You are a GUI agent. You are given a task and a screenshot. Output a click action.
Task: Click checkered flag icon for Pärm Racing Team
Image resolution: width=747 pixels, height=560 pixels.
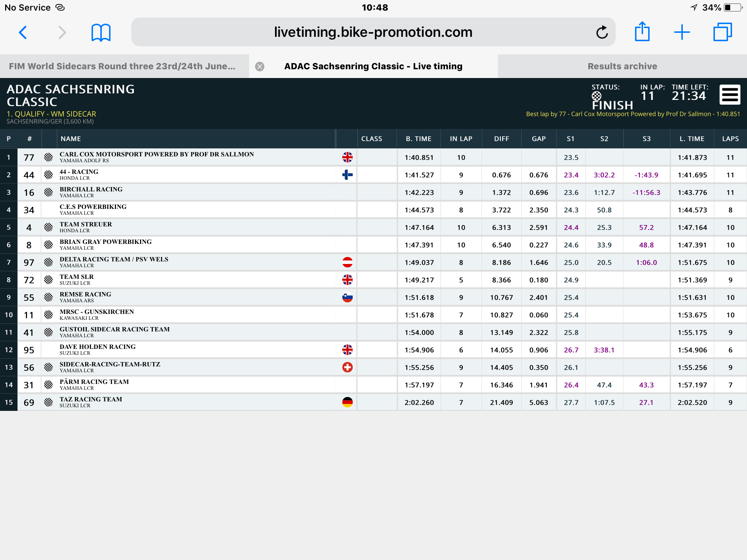[x=49, y=385]
